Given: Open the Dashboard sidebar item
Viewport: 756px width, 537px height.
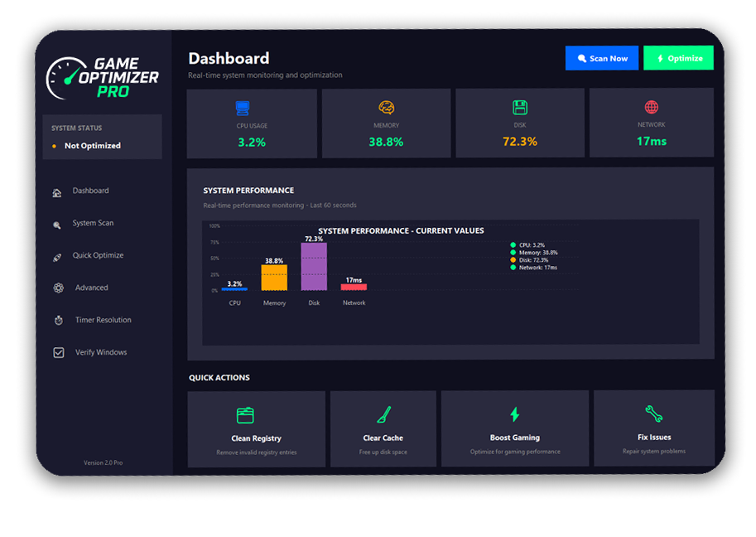Looking at the screenshot, I should tap(90, 191).
